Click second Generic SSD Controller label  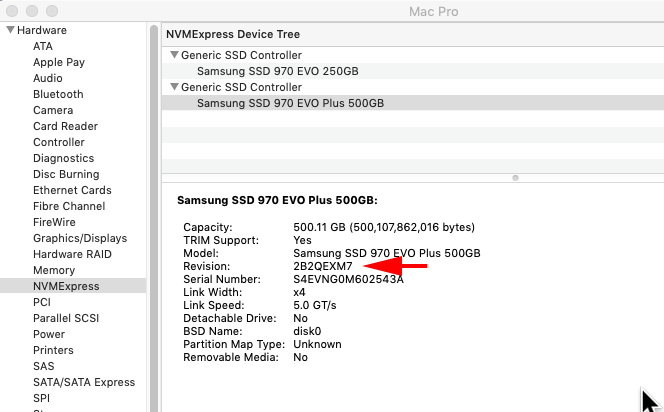tap(241, 87)
